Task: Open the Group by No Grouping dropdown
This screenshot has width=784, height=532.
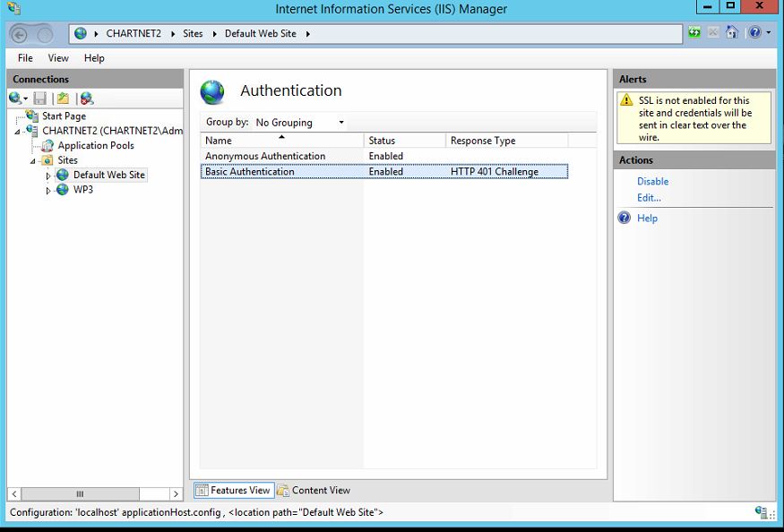Action: (x=300, y=123)
